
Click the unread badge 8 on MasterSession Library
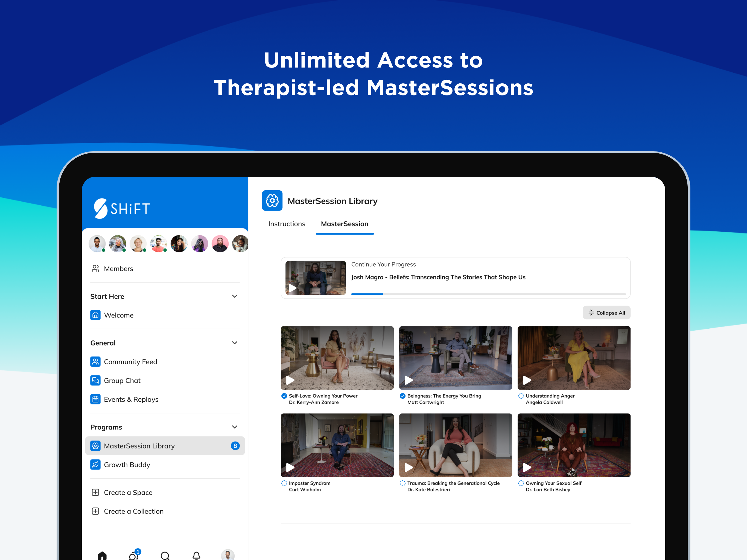(x=235, y=446)
